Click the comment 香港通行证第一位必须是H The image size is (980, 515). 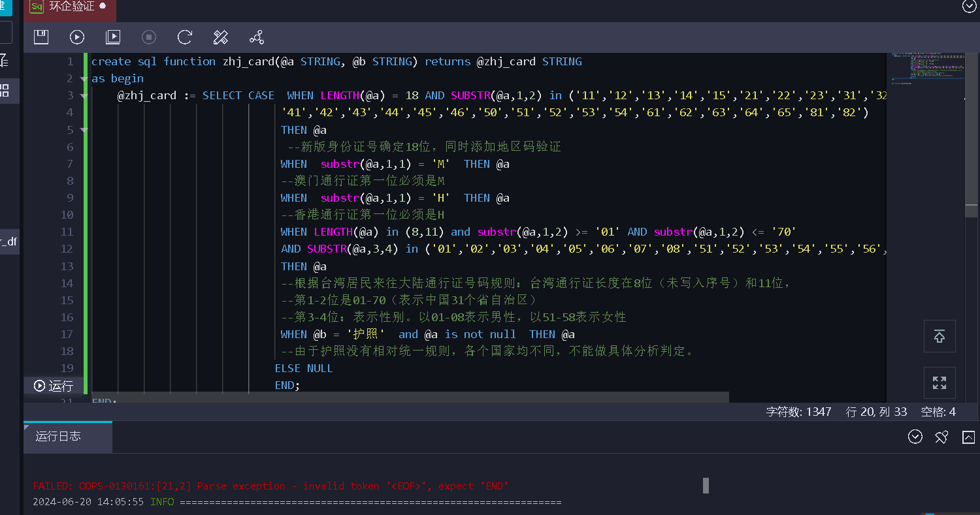coord(363,215)
